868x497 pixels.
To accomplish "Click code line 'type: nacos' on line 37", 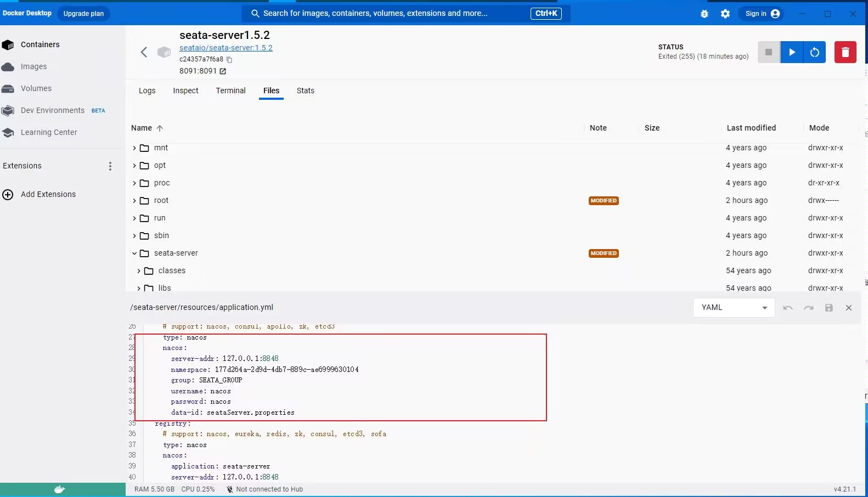I will coord(184,445).
